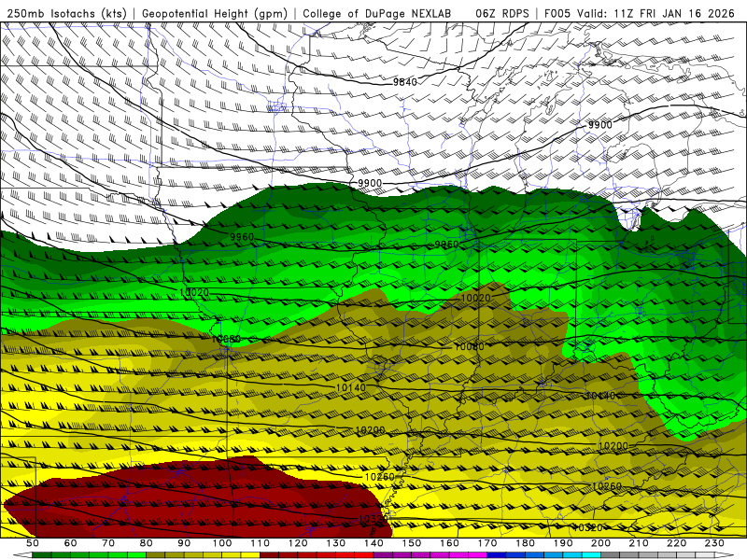Select the '06Z RDPS' model run label
This screenshot has height=560, width=747.
(501, 13)
